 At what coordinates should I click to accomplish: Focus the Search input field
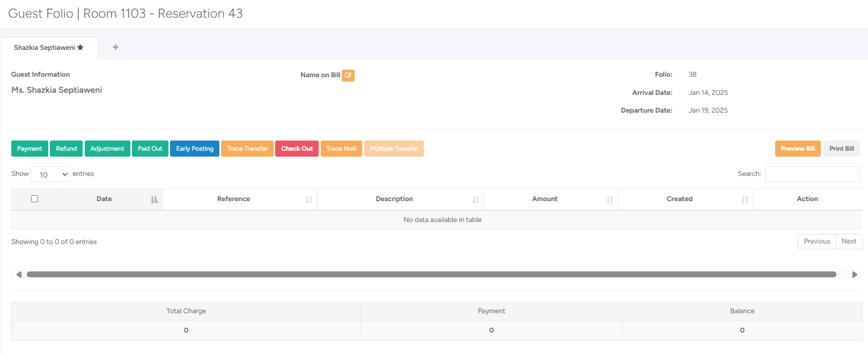tap(812, 174)
